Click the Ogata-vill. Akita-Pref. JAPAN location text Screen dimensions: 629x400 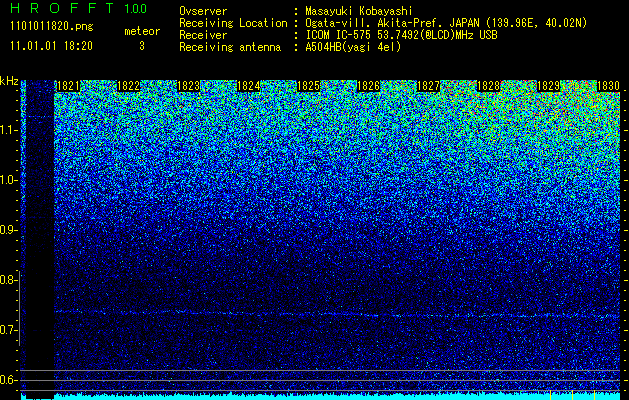[x=446, y=23]
